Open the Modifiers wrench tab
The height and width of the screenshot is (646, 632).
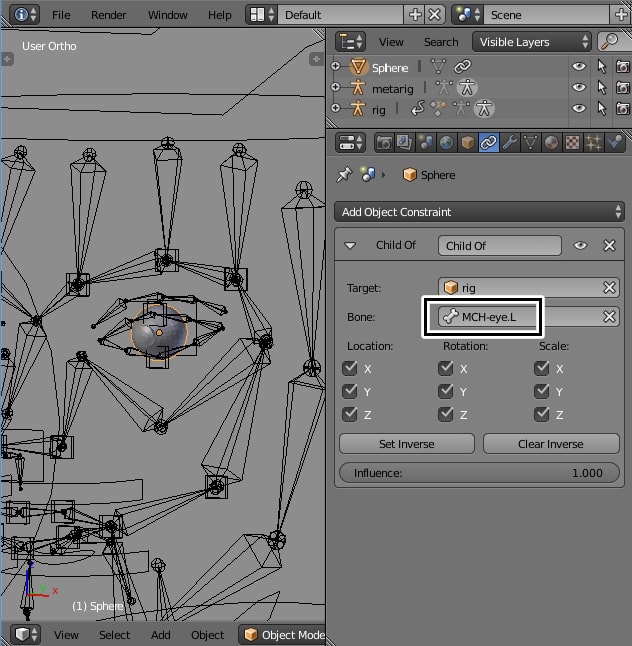pos(510,143)
